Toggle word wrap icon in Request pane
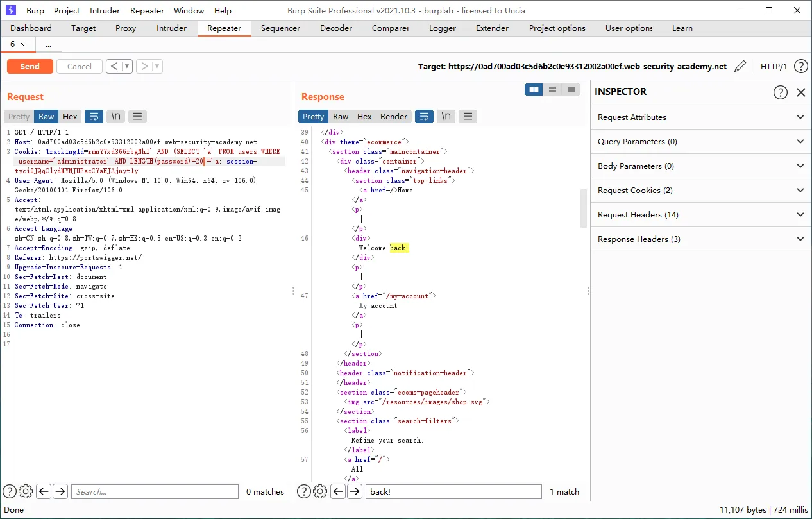This screenshot has height=519, width=812. pos(94,116)
